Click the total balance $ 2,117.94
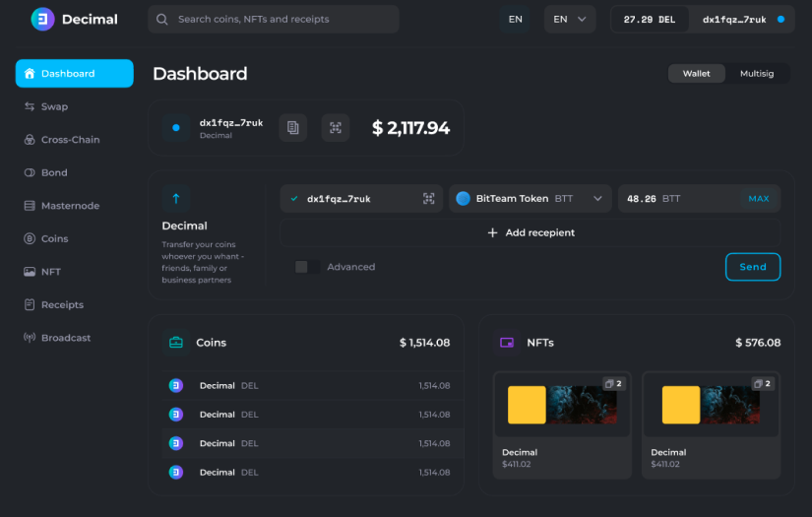 (411, 128)
